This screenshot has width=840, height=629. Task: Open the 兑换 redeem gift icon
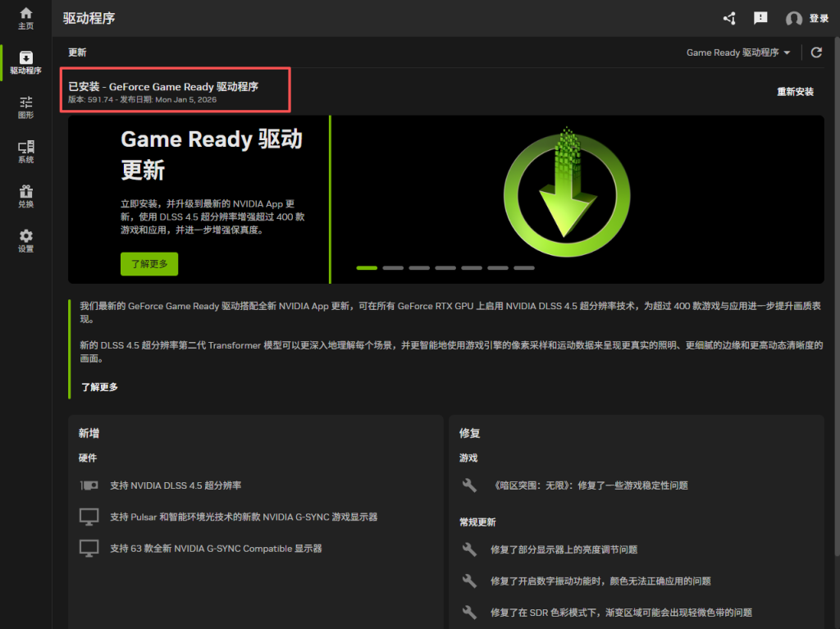point(25,196)
